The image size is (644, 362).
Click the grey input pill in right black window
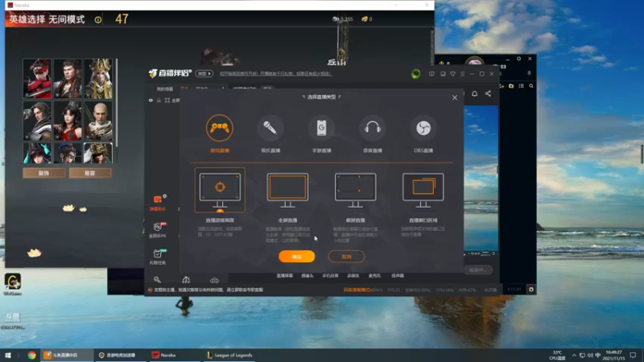[477, 270]
